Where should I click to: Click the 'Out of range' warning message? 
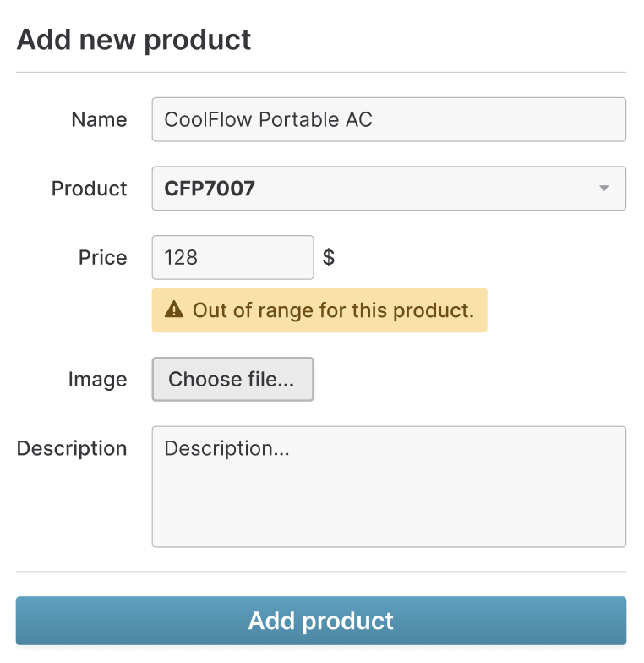point(333,310)
